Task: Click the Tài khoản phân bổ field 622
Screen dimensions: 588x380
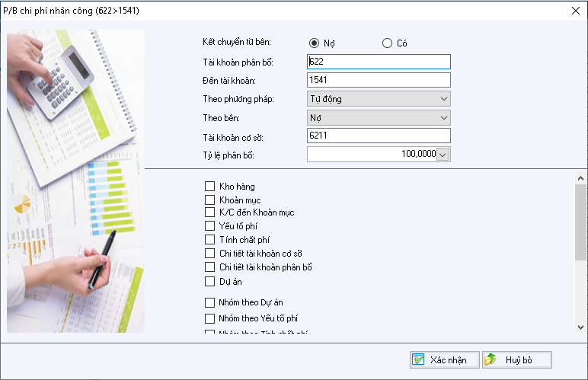Action: pyautogui.click(x=379, y=62)
